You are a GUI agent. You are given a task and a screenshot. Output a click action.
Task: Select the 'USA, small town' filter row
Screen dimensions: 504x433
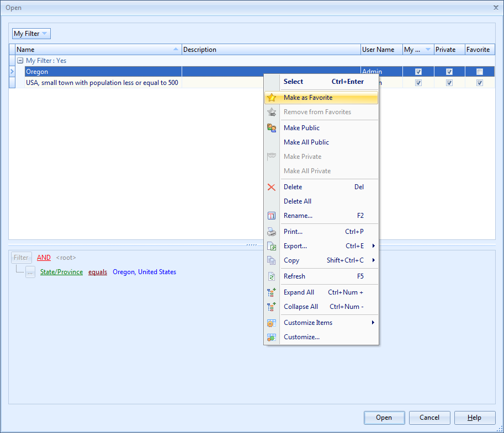pos(259,83)
